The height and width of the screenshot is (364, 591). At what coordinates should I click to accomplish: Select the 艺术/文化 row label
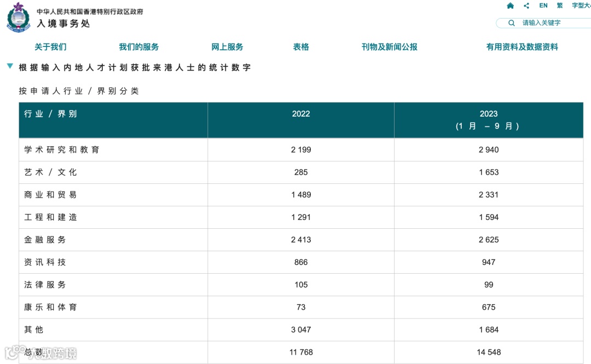[x=50, y=172]
